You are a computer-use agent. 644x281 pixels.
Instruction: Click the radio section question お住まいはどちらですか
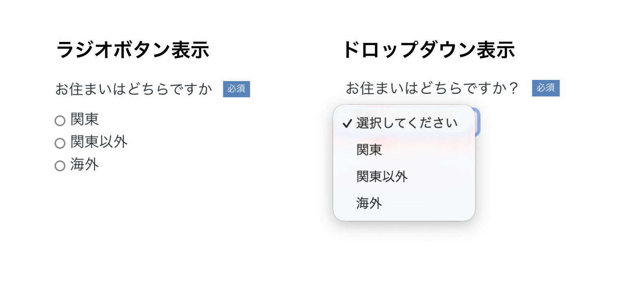click(134, 89)
